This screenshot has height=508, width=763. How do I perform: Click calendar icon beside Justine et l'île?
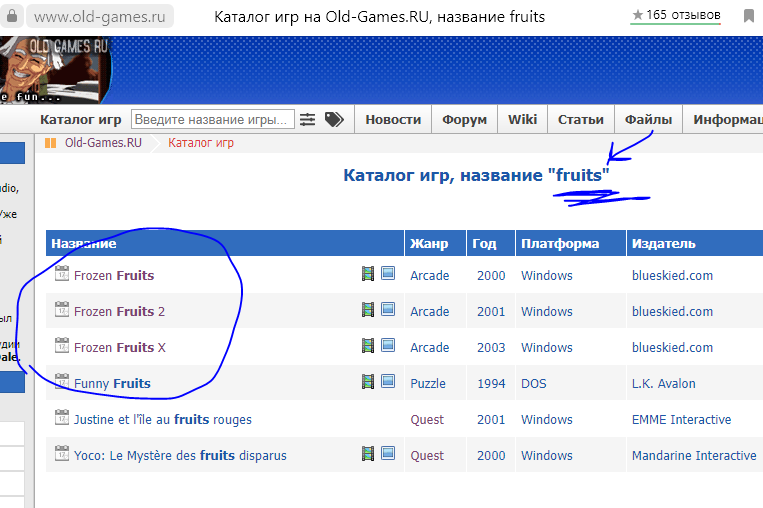click(62, 417)
